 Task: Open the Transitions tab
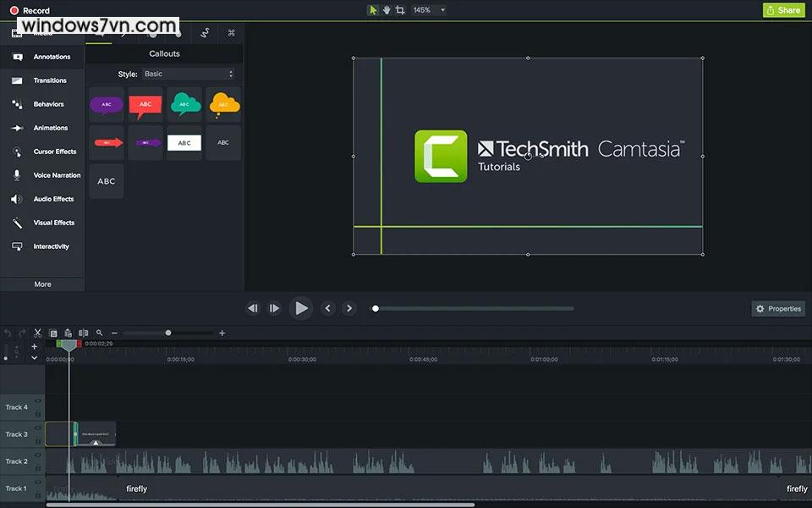(49, 80)
